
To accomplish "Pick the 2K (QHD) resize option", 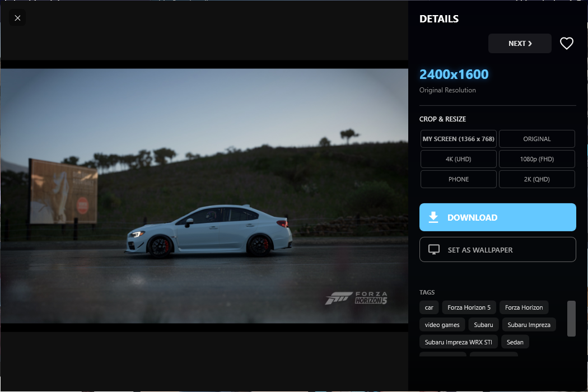I will coord(536,179).
